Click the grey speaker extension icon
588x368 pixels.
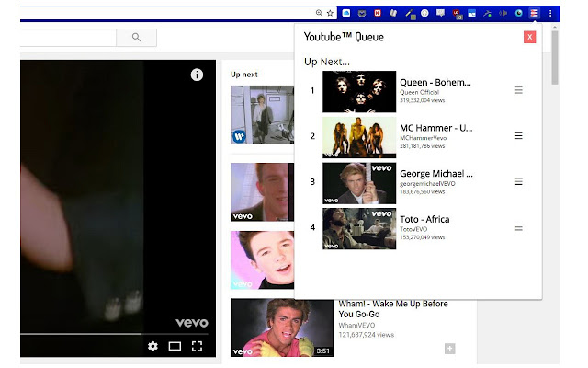pyautogui.click(x=503, y=13)
